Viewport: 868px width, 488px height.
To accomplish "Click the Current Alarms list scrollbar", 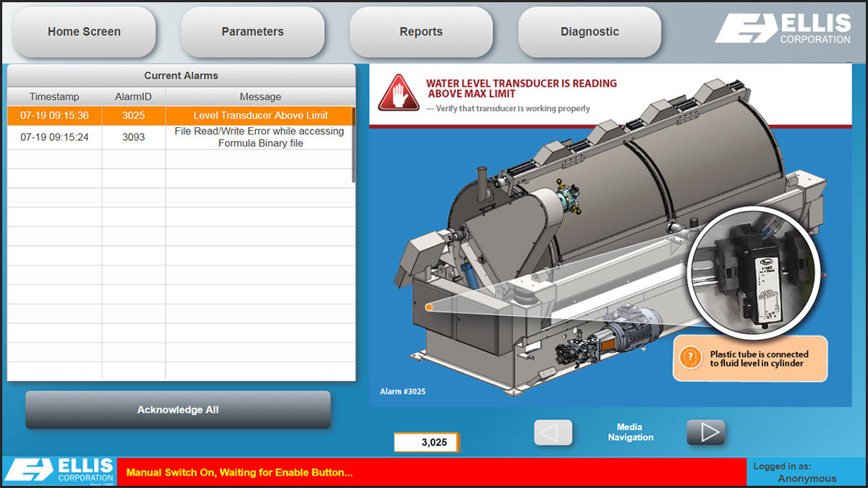I will (x=353, y=145).
